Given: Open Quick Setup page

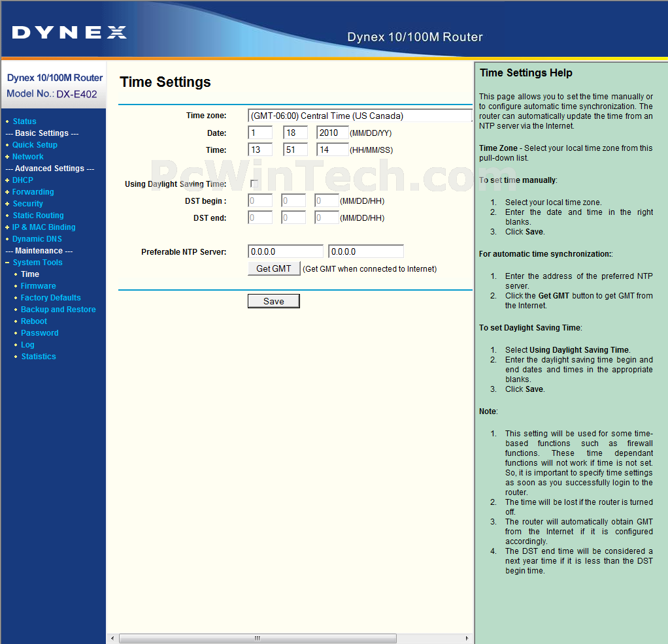Looking at the screenshot, I should tap(35, 145).
